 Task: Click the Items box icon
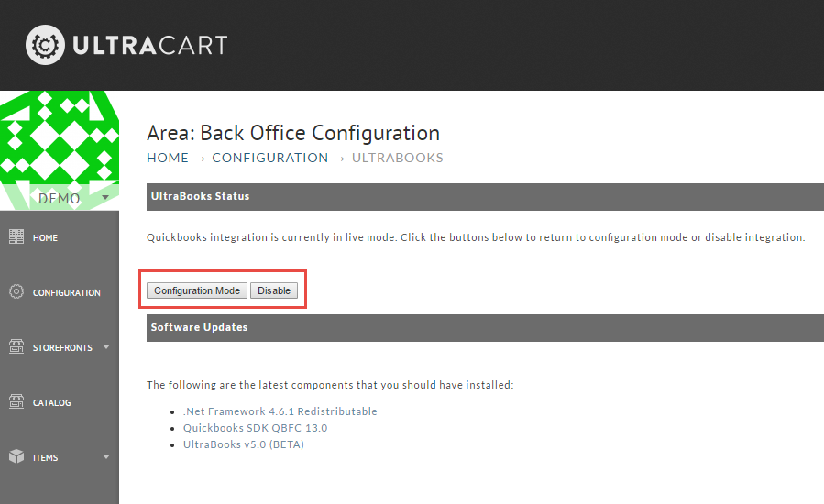[x=16, y=456]
